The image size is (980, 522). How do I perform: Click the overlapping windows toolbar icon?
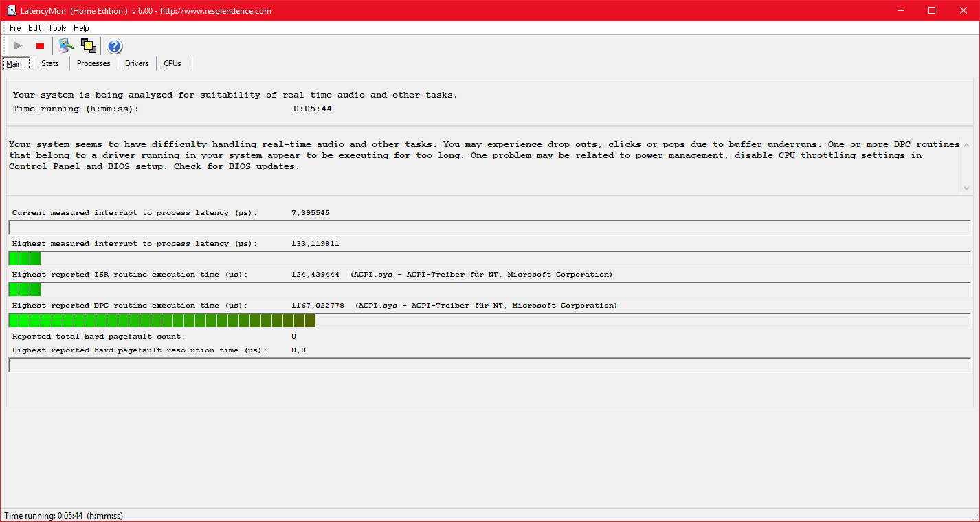click(x=88, y=46)
